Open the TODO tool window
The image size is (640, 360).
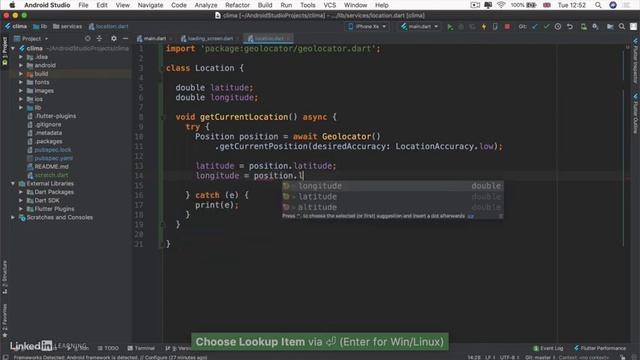108,348
